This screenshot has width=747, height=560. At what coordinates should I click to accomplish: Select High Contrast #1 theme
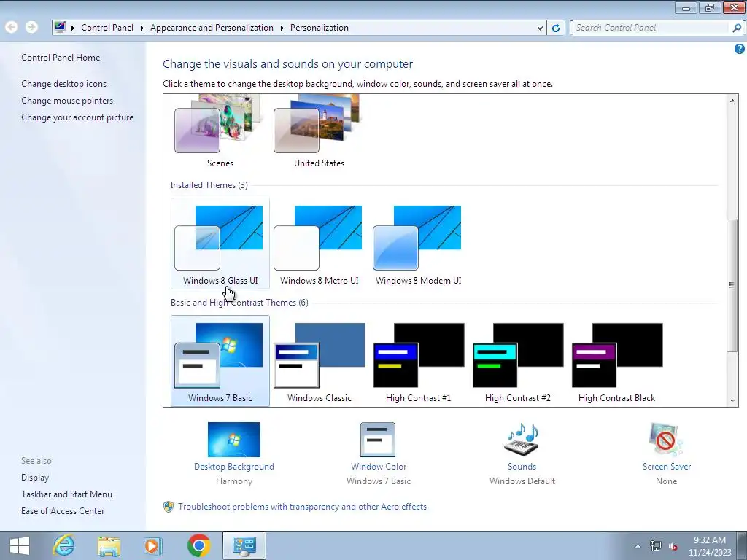tap(418, 360)
